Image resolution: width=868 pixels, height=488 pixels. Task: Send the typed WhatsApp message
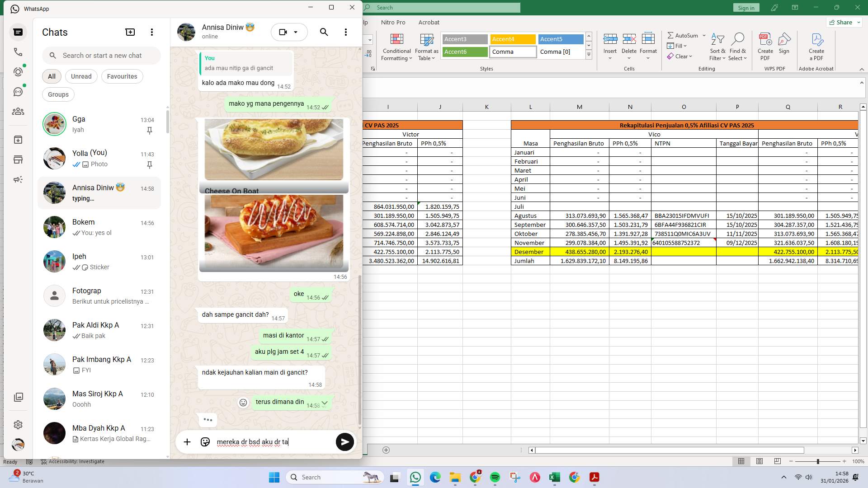(x=344, y=442)
